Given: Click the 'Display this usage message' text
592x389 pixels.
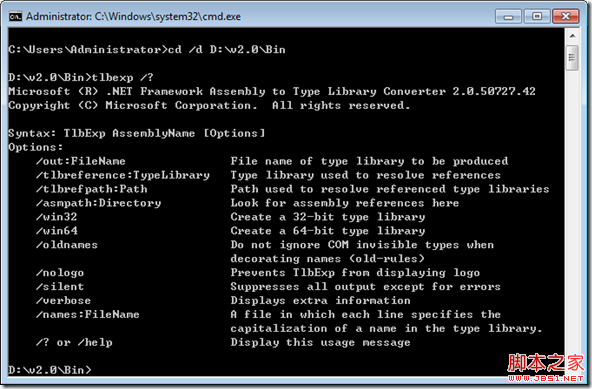Looking at the screenshot, I should pos(321,343).
